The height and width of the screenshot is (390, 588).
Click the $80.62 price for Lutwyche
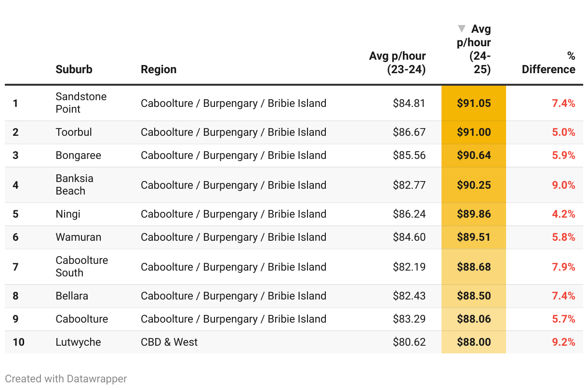tap(409, 342)
